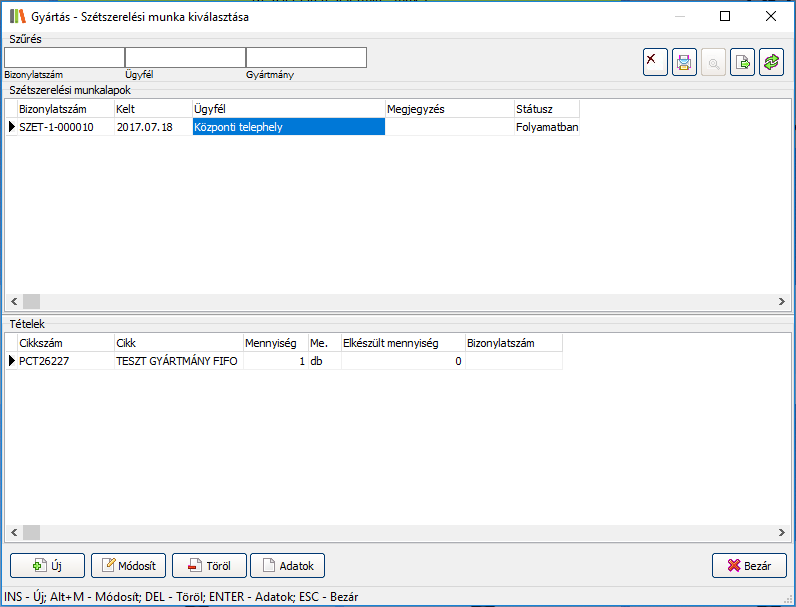This screenshot has height=607, width=796.
Task: Click the Gyártmány filter field
Action: coord(306,58)
